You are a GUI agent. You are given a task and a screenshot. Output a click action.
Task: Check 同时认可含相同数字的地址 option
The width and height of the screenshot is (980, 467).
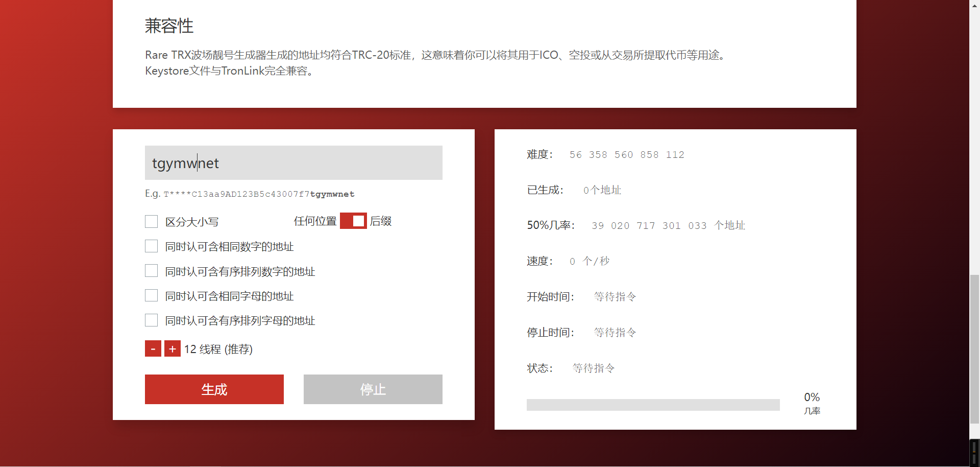(152, 246)
